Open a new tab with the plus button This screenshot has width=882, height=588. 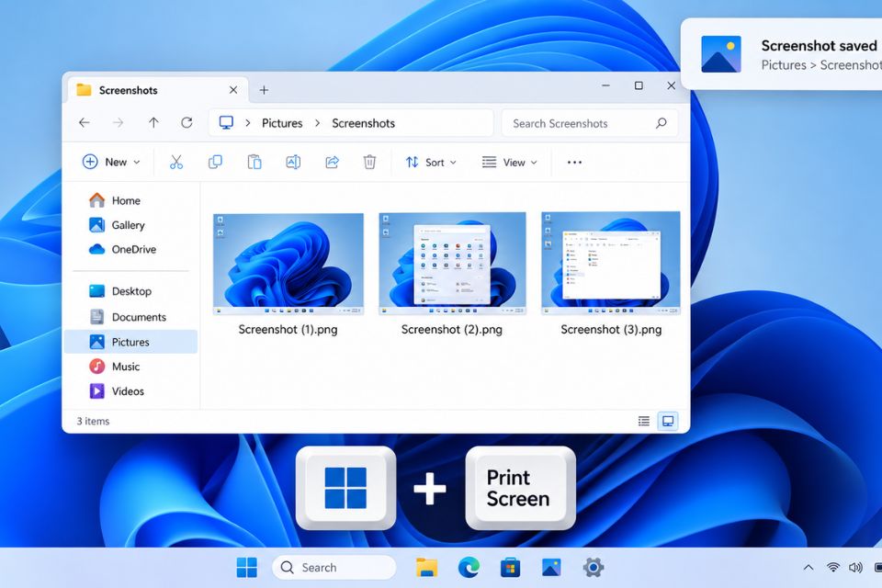click(x=264, y=90)
